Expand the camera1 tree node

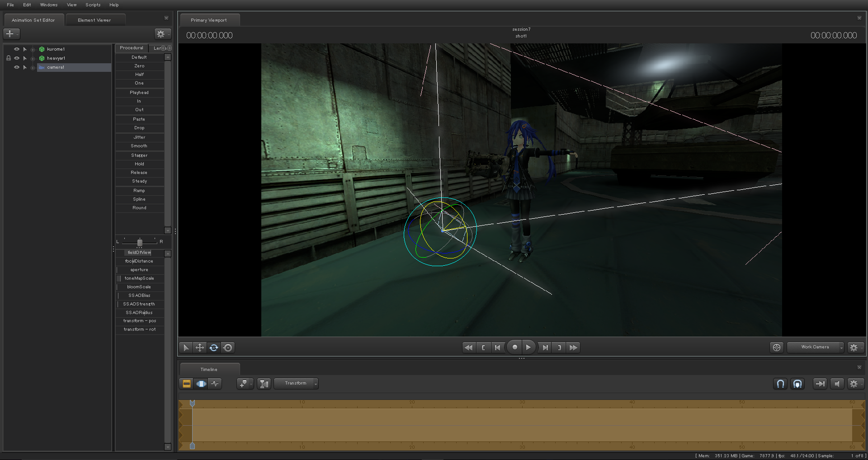pos(33,68)
